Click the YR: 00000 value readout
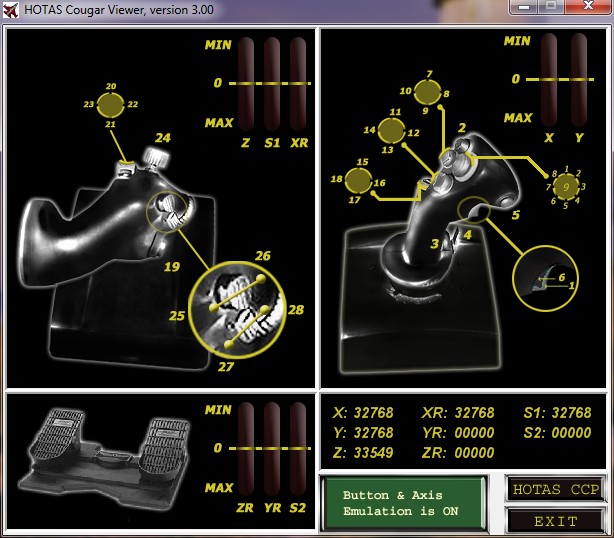 click(458, 433)
